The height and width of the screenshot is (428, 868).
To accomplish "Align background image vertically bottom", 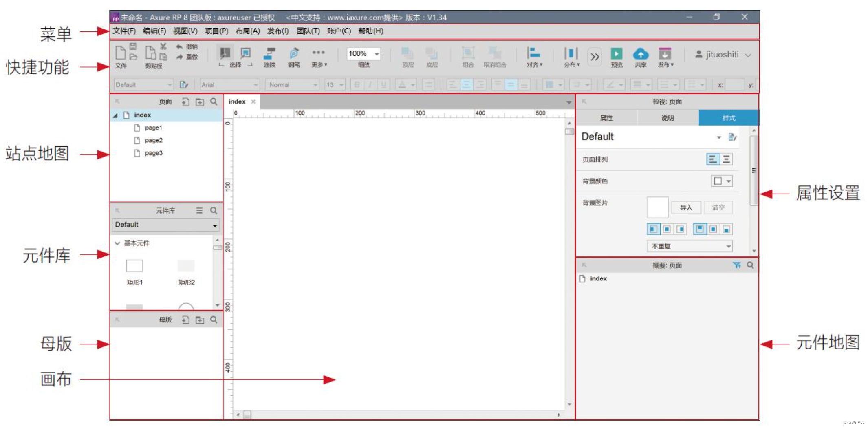I will 727,229.
